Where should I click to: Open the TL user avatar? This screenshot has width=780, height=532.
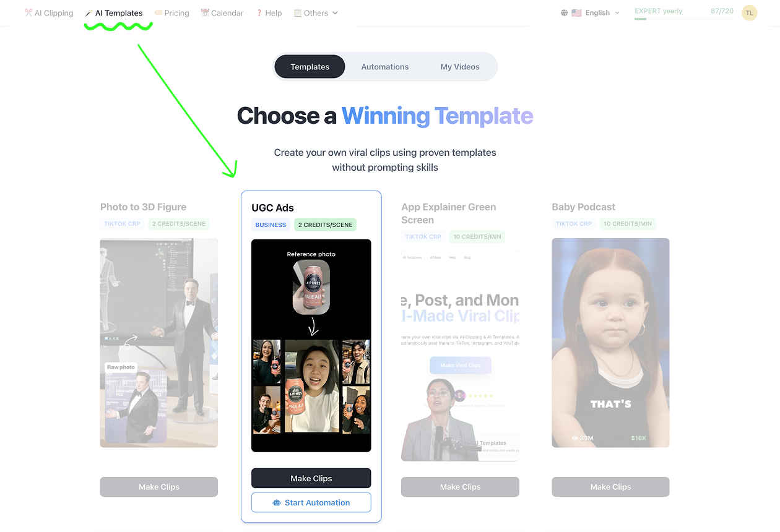(x=749, y=12)
